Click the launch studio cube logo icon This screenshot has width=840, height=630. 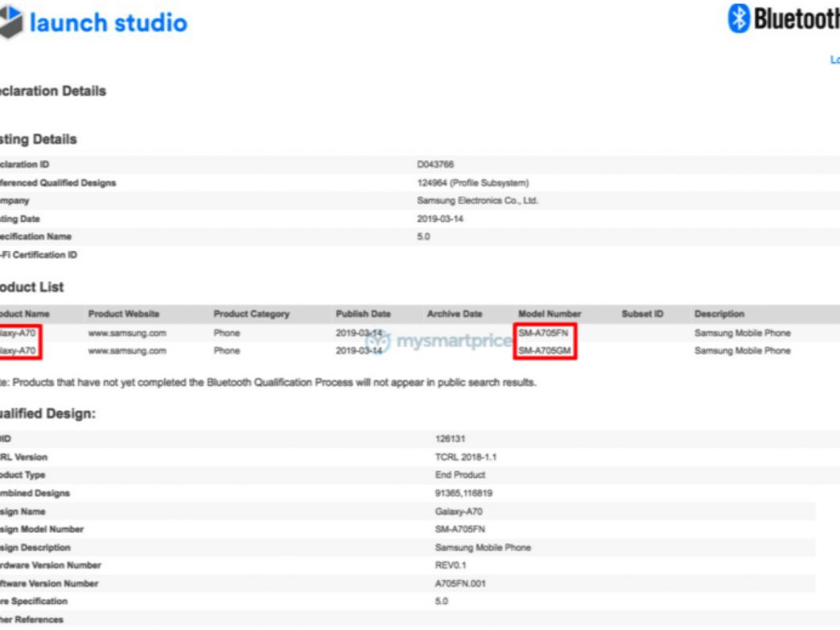[10, 23]
